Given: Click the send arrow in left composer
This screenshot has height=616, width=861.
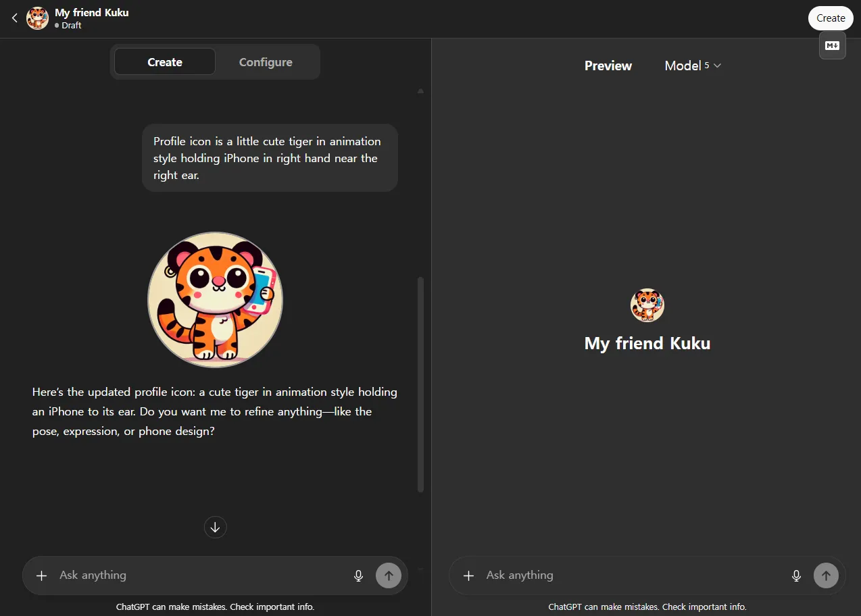Looking at the screenshot, I should point(389,575).
